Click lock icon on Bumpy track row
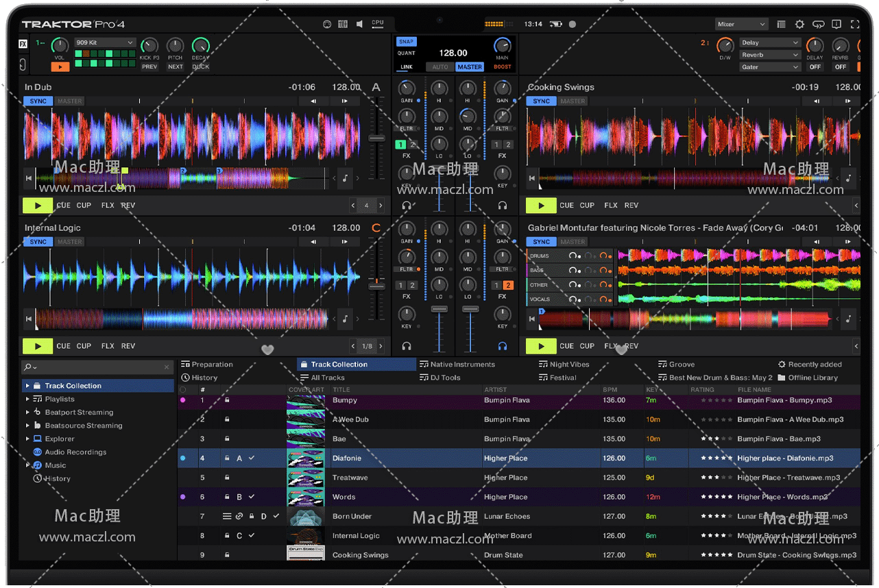This screenshot has width=879, height=588. coord(227,400)
